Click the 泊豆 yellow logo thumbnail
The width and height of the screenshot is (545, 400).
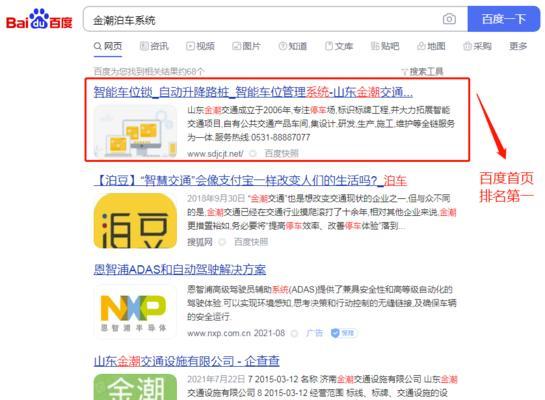(135, 221)
